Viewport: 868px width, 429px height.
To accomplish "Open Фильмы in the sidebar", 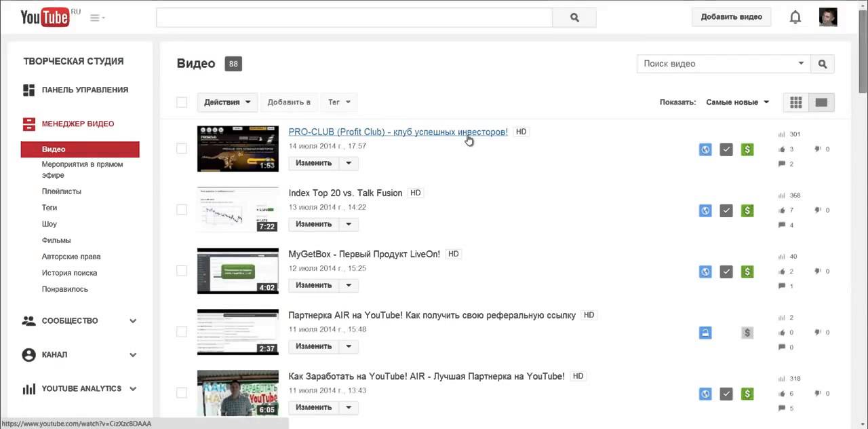I will [56, 240].
